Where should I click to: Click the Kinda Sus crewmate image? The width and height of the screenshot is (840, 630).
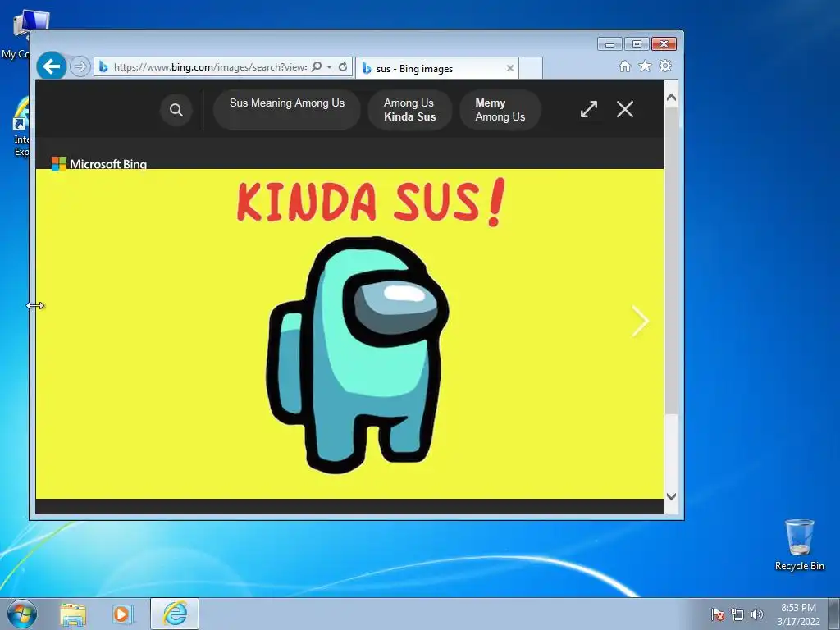pyautogui.click(x=349, y=334)
